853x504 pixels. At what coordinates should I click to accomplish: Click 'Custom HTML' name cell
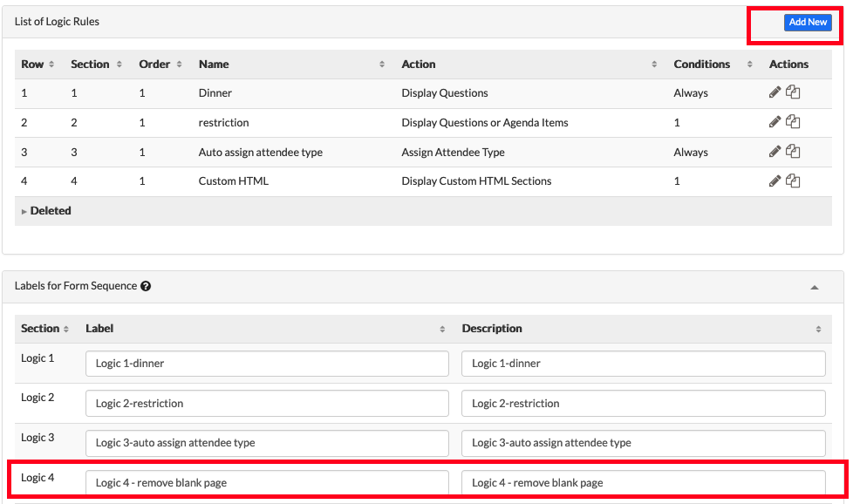(x=234, y=181)
